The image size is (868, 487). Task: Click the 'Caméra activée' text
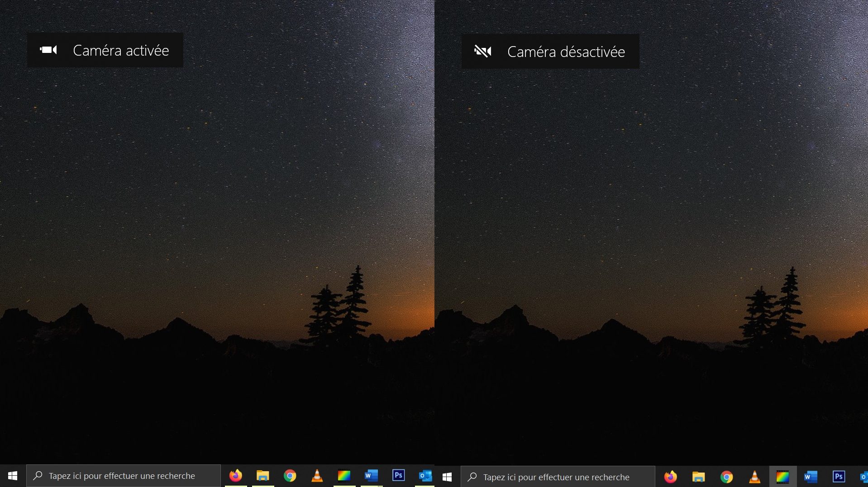point(121,50)
